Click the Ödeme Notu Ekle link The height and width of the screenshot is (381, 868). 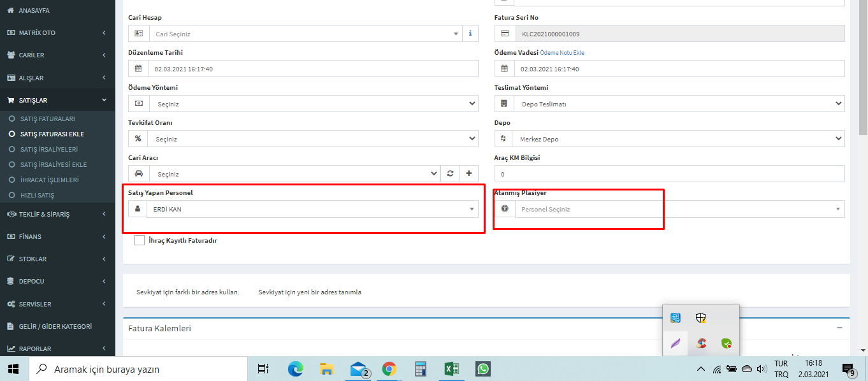pos(562,53)
